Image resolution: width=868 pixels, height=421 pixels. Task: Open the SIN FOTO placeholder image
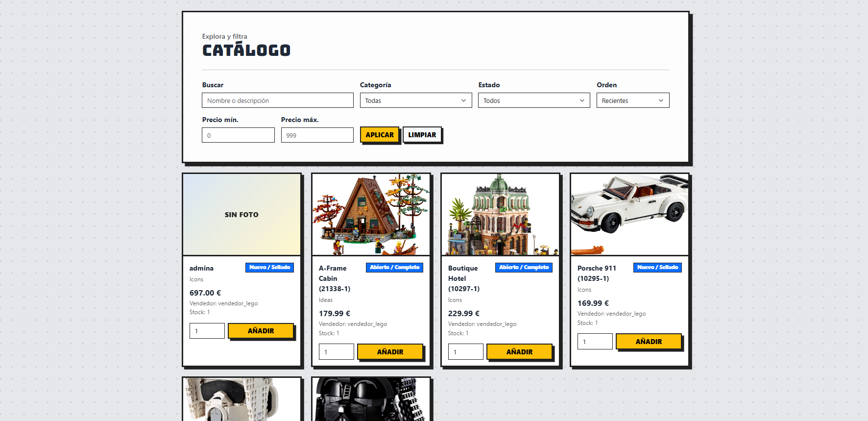click(241, 215)
